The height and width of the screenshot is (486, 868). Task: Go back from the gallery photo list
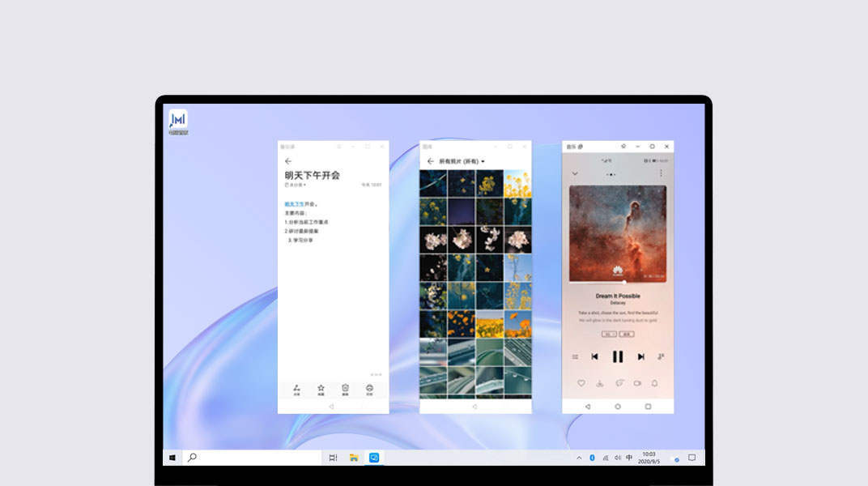click(431, 162)
